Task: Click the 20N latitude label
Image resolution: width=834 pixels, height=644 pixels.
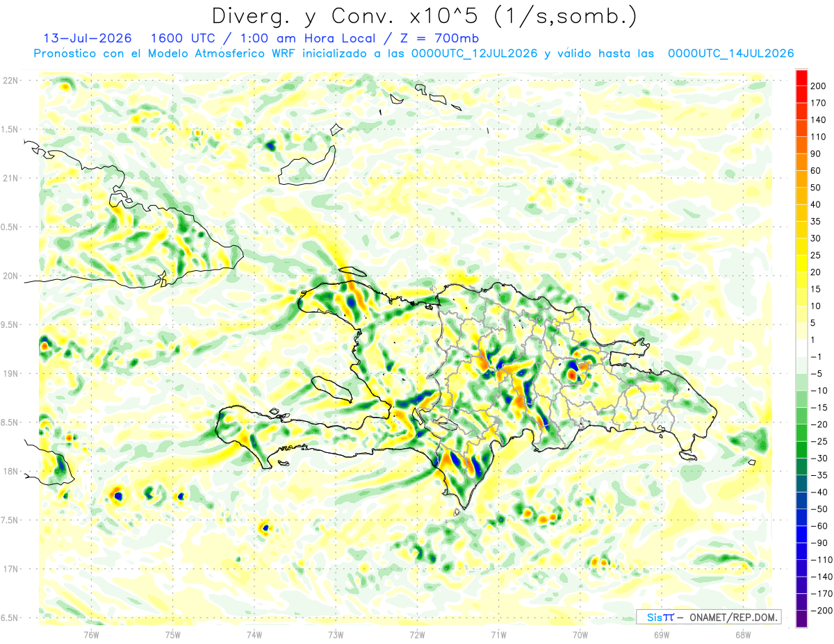Action: (12, 276)
